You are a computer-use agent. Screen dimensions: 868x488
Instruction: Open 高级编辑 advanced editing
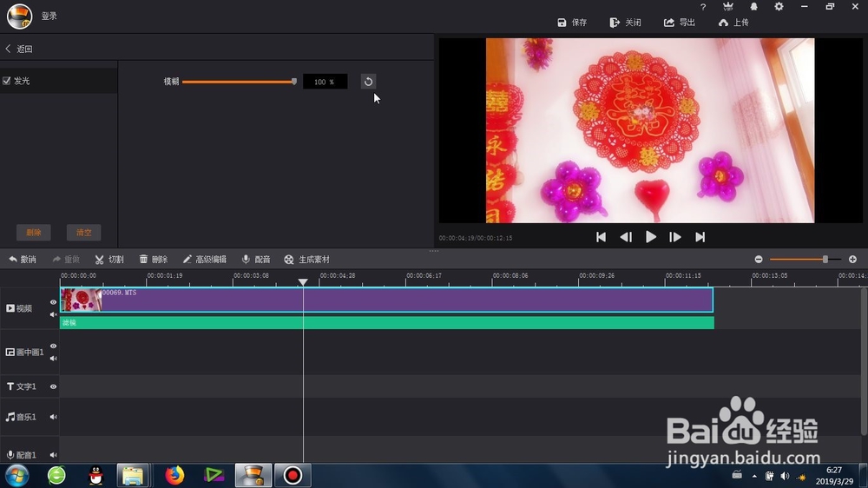click(204, 260)
